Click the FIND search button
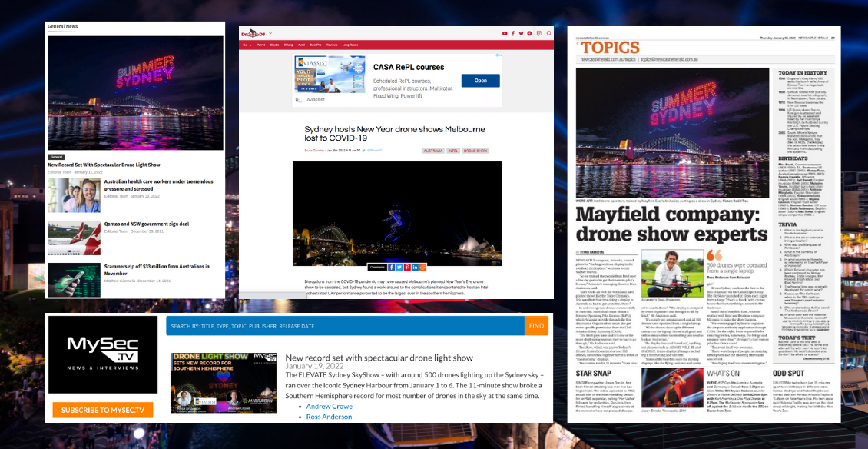Screen dimensions: 868x449 tap(536, 326)
